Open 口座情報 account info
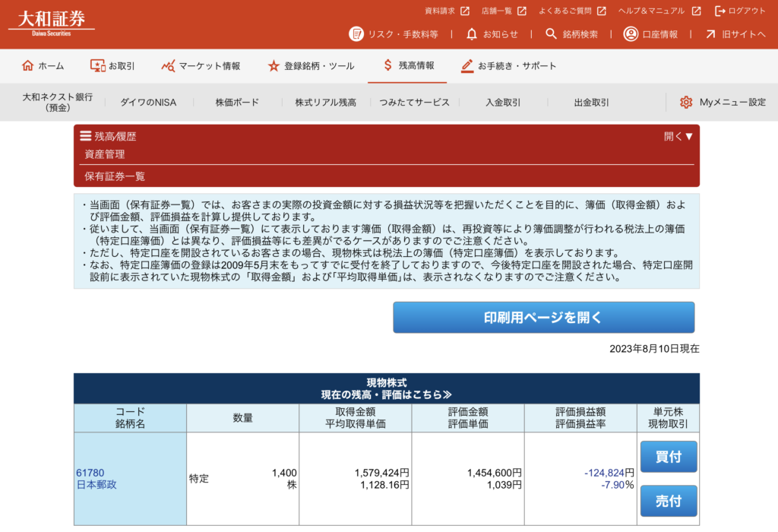The height and width of the screenshot is (532, 778). pos(651,33)
